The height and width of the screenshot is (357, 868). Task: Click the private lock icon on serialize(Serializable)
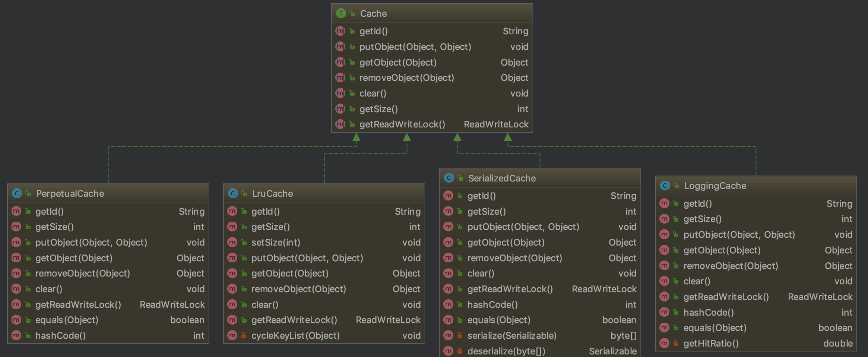[x=460, y=335]
